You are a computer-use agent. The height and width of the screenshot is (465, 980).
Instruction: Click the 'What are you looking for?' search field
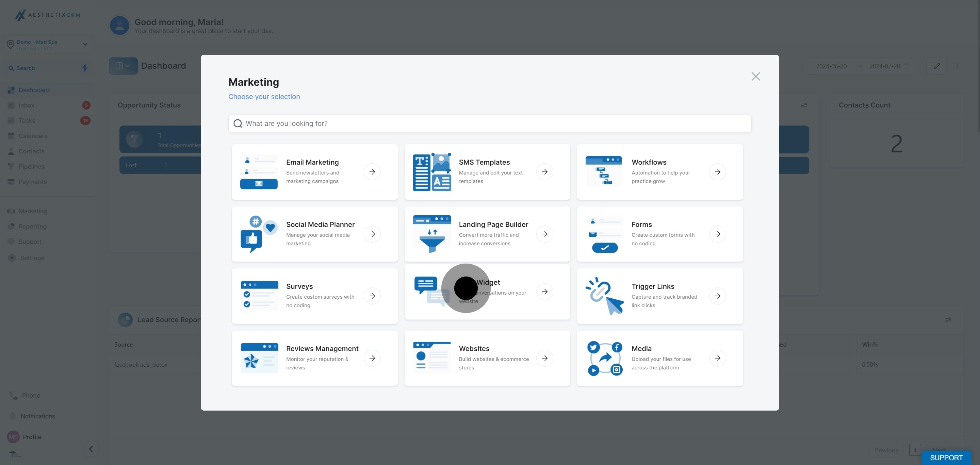pyautogui.click(x=490, y=123)
